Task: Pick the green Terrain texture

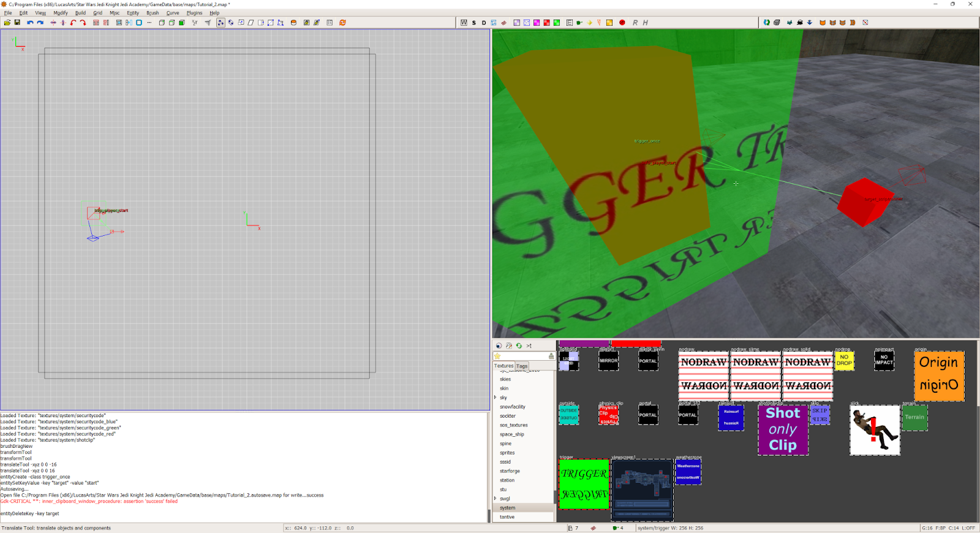Action: point(914,418)
